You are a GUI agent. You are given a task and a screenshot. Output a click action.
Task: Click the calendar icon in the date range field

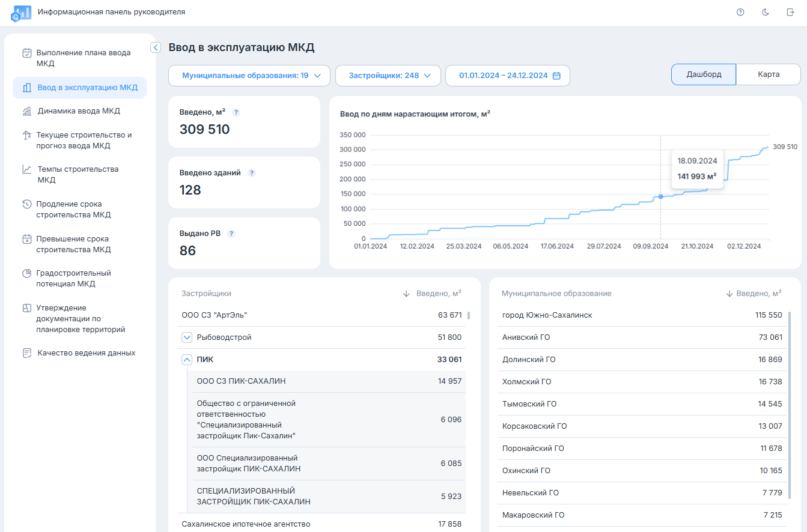(x=556, y=76)
